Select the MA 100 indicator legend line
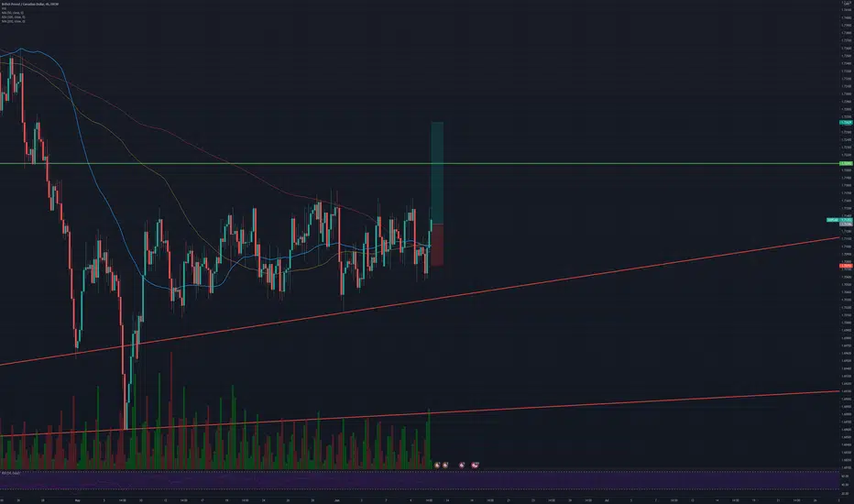The height and width of the screenshot is (504, 854). [13, 16]
